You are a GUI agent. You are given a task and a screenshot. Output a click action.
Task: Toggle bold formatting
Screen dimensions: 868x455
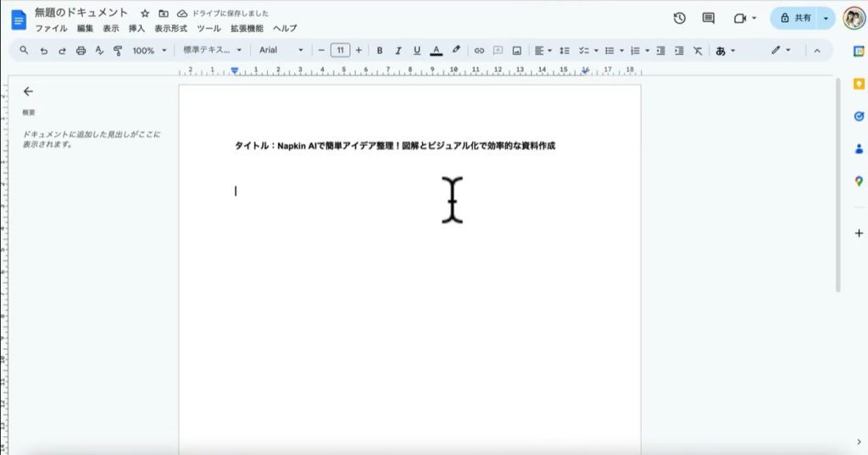pyautogui.click(x=380, y=51)
